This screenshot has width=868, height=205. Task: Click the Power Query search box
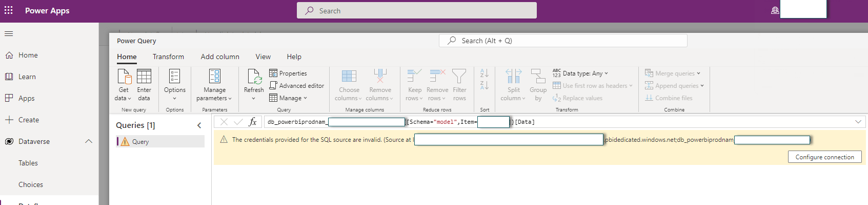click(x=563, y=41)
